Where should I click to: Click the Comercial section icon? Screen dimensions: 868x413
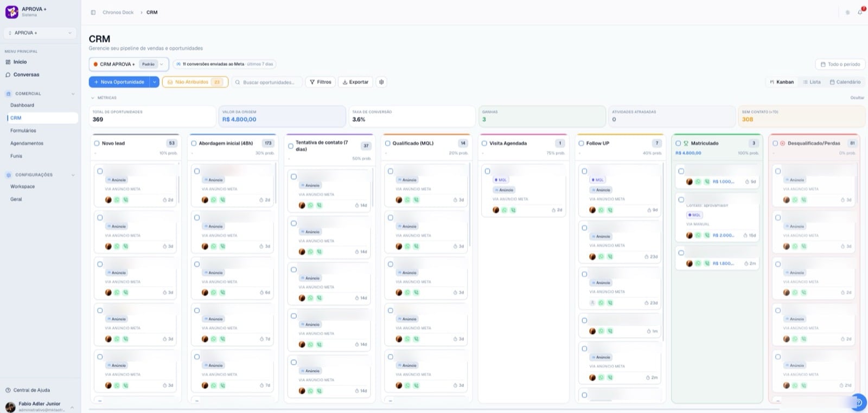(x=9, y=94)
